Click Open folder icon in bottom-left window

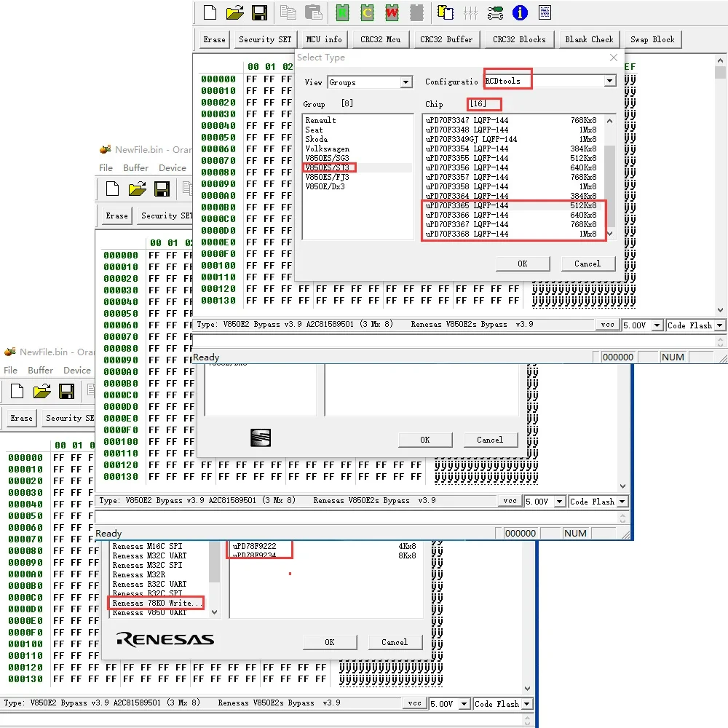(42, 392)
